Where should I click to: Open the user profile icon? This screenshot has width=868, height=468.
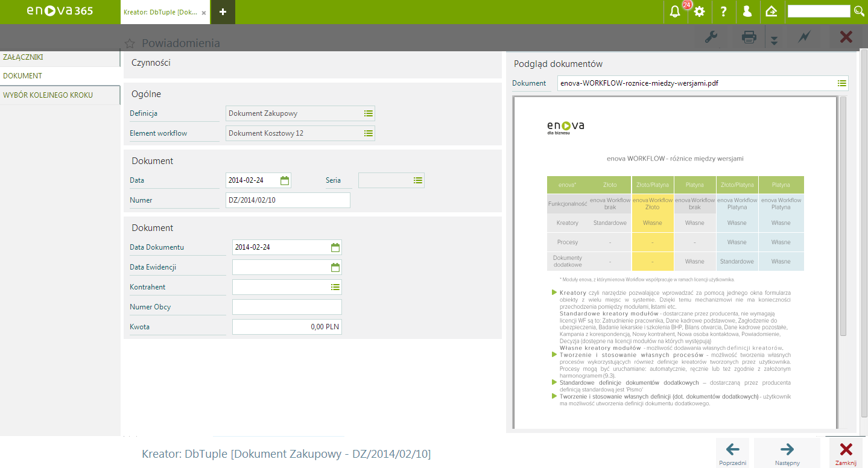pos(747,11)
